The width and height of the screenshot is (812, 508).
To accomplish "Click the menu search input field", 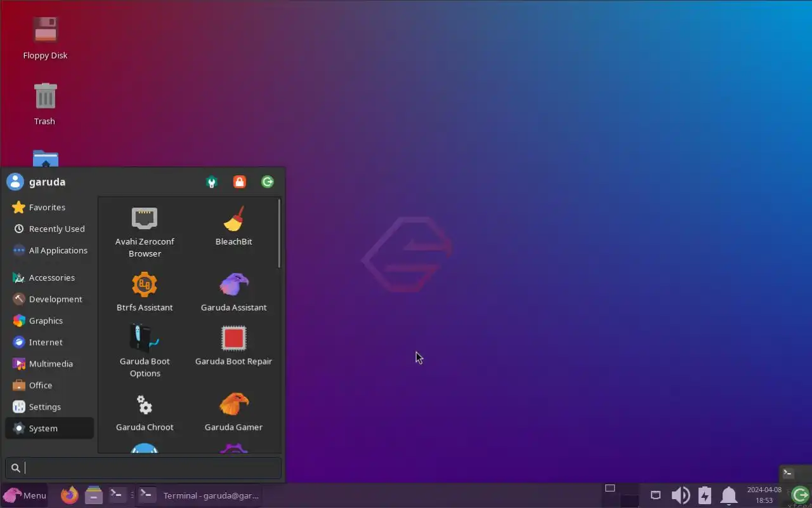I will [143, 468].
